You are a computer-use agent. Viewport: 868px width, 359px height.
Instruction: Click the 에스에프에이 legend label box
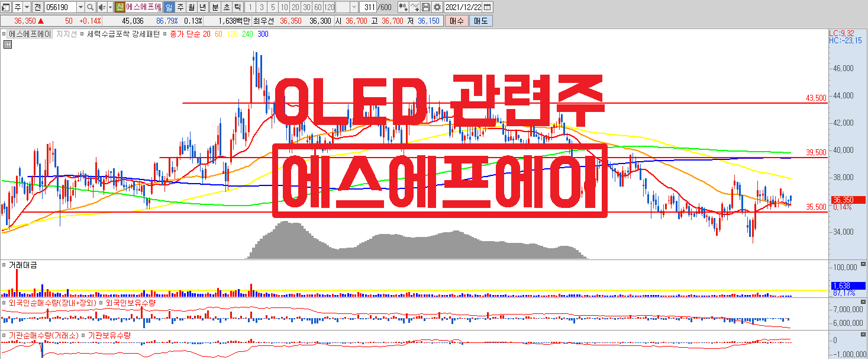pyautogui.click(x=30, y=34)
